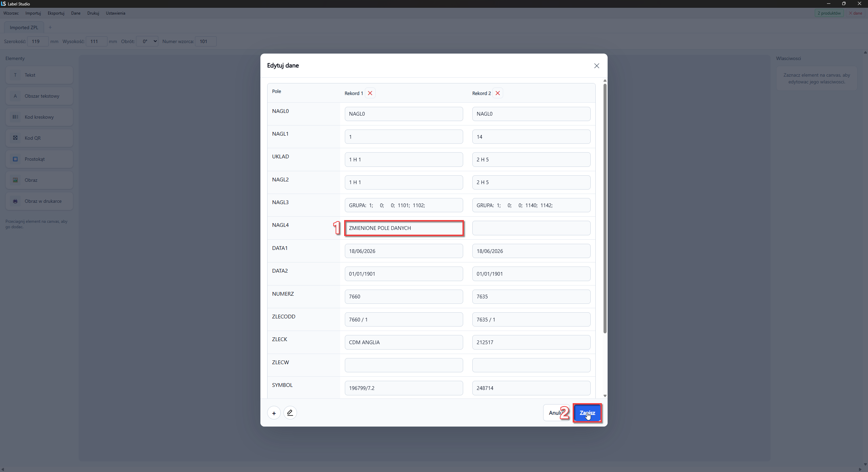This screenshot has height=472, width=868.
Task: Click the pencil edit fields button
Action: coord(290,413)
